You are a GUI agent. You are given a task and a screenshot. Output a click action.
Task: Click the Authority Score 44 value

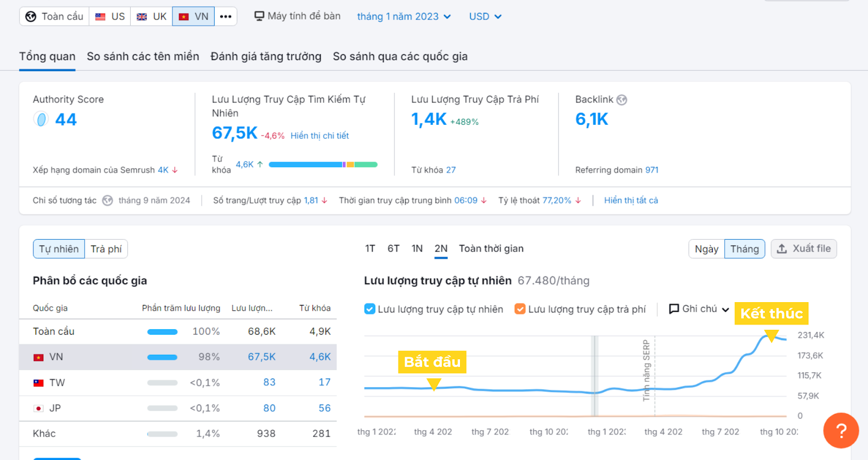[66, 119]
